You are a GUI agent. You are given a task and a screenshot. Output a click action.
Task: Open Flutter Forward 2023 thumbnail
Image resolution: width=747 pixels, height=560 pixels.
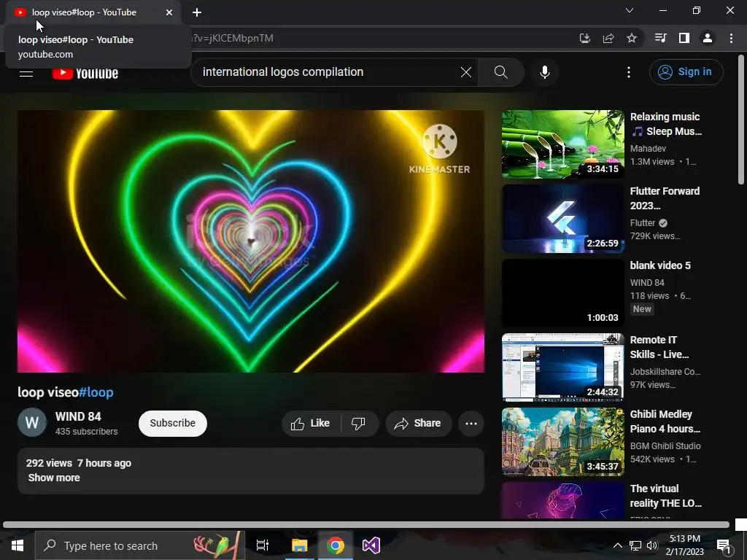point(562,219)
